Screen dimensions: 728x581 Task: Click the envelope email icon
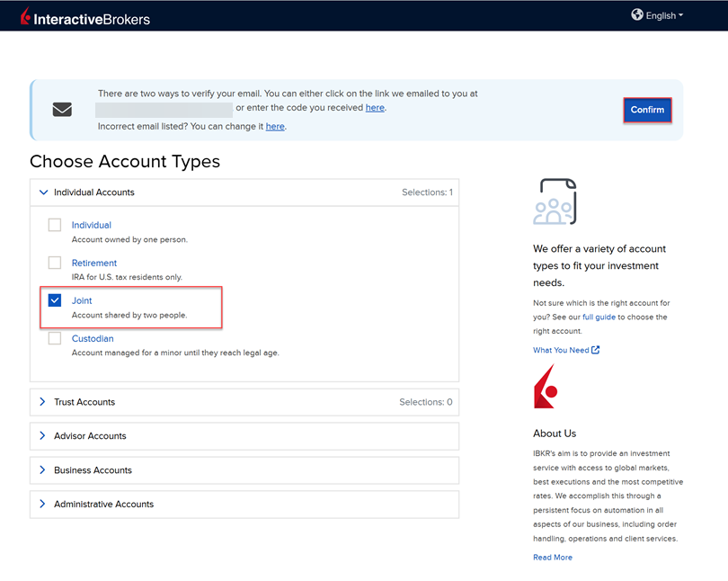click(x=62, y=110)
